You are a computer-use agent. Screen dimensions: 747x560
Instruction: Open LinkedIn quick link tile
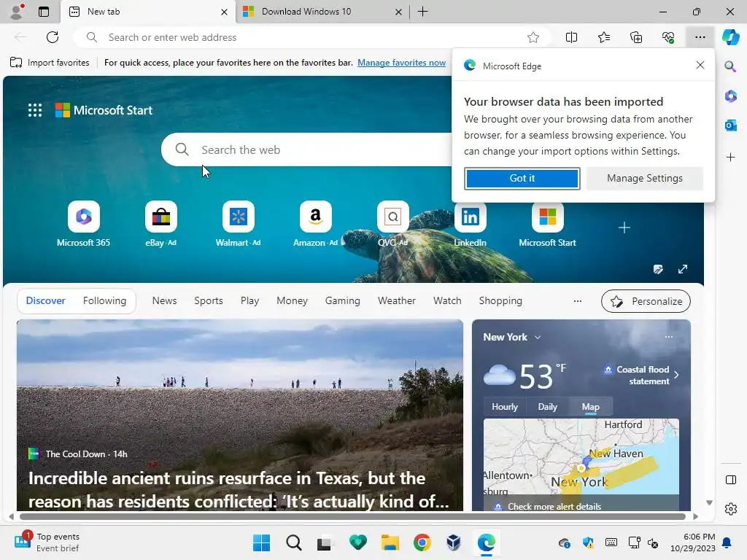coord(470,224)
